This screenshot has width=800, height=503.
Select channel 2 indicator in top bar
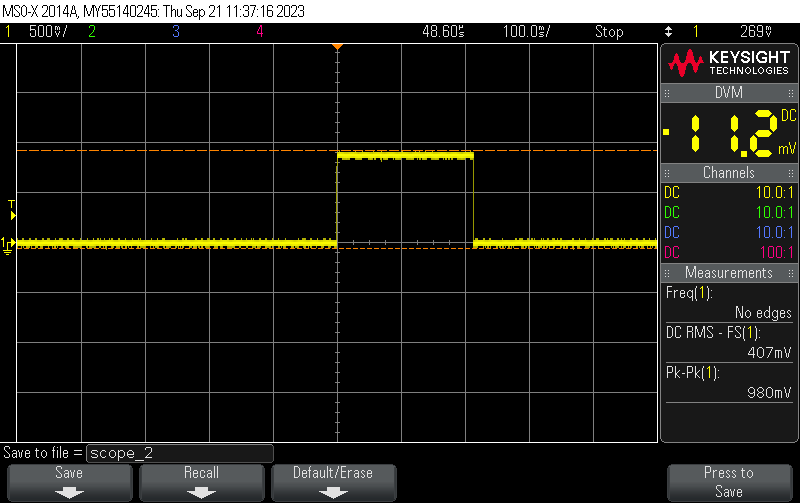pyautogui.click(x=92, y=32)
